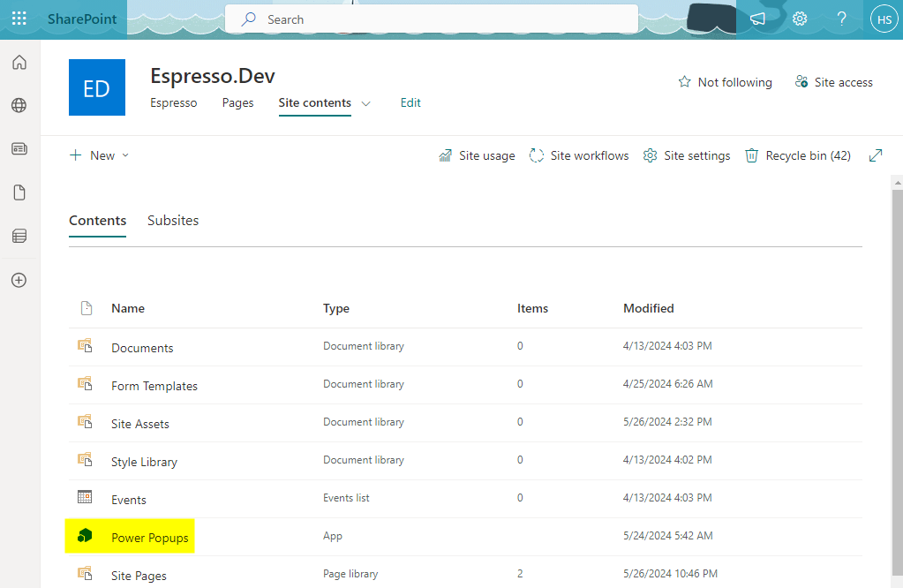Switch to the Subsites tab

[173, 221]
